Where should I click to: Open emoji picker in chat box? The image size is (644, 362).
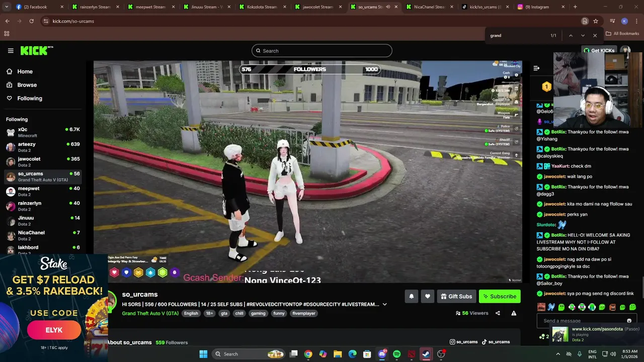tap(629, 321)
